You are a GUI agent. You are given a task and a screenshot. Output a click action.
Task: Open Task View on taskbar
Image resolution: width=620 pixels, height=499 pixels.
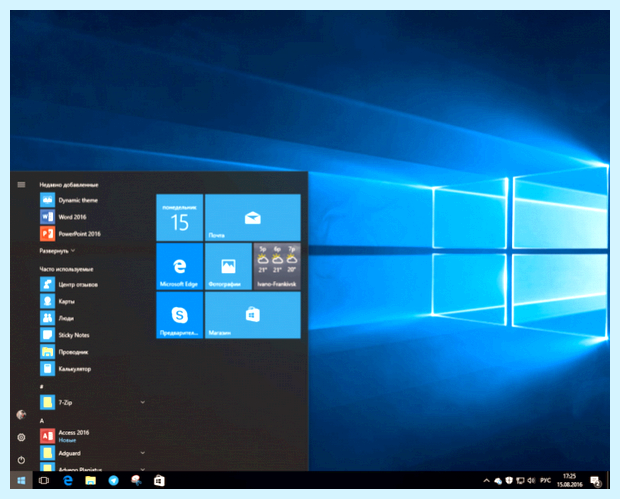(x=44, y=480)
